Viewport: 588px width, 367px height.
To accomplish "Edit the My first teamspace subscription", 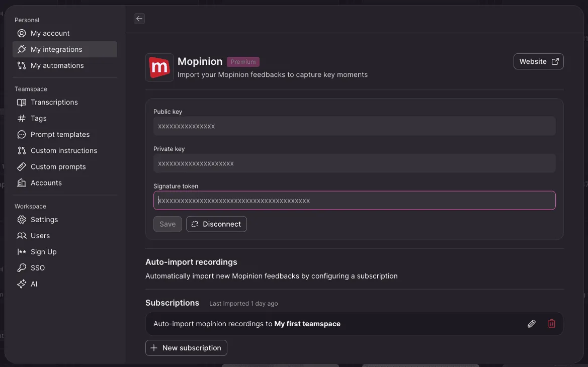I will pyautogui.click(x=531, y=324).
